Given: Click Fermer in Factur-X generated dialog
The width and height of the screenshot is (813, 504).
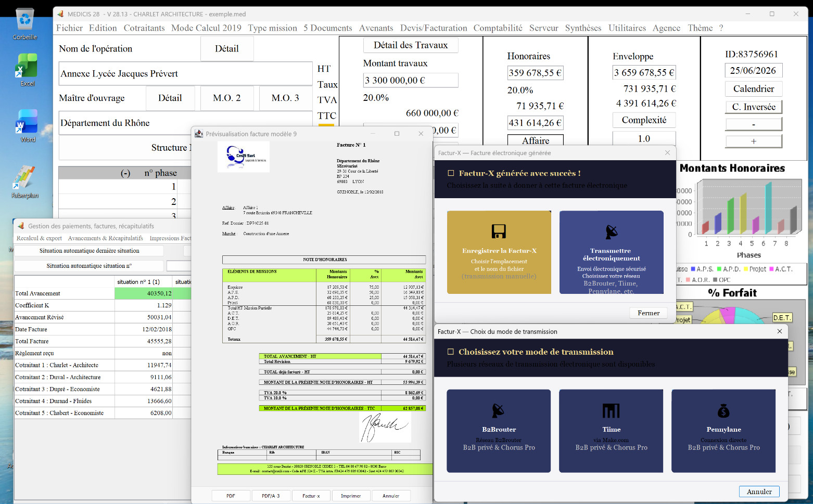Looking at the screenshot, I should (x=649, y=313).
